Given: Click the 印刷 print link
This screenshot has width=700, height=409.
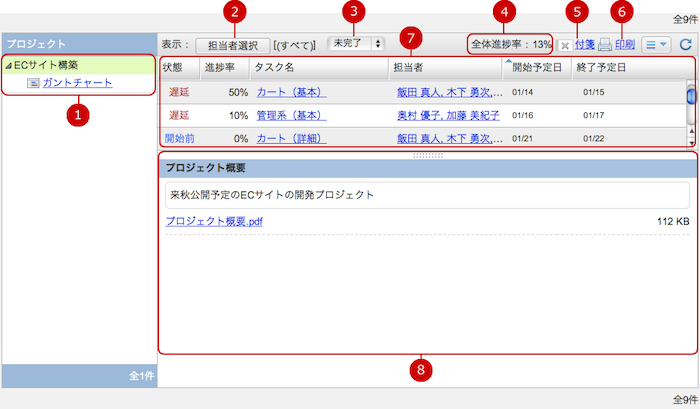Looking at the screenshot, I should (x=625, y=45).
